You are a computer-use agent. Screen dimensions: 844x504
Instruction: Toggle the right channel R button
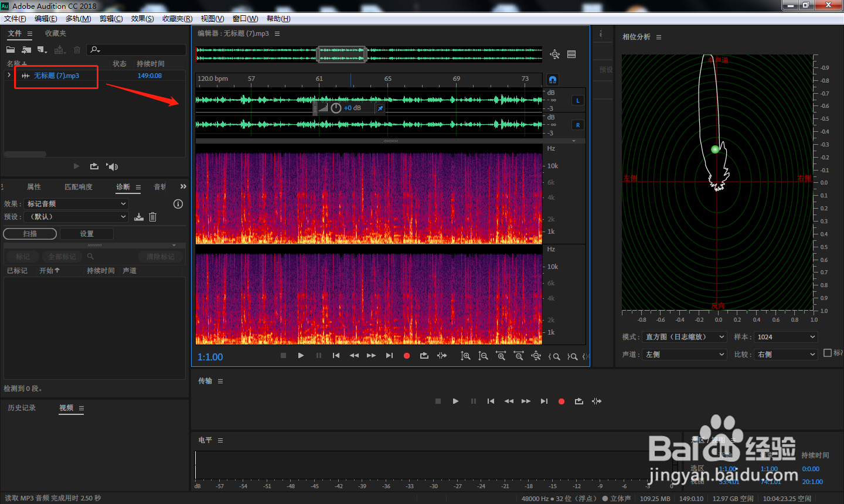pyautogui.click(x=578, y=125)
